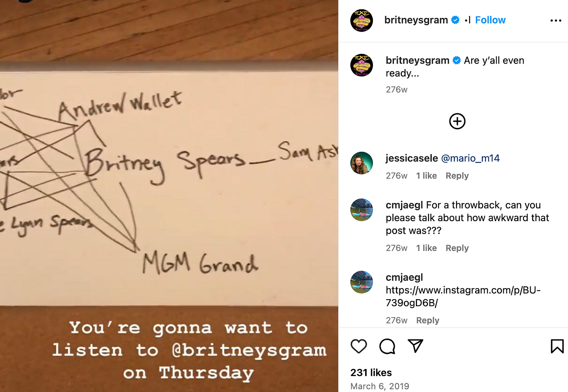
Task: Follow the britneysgram account
Action: tap(490, 20)
